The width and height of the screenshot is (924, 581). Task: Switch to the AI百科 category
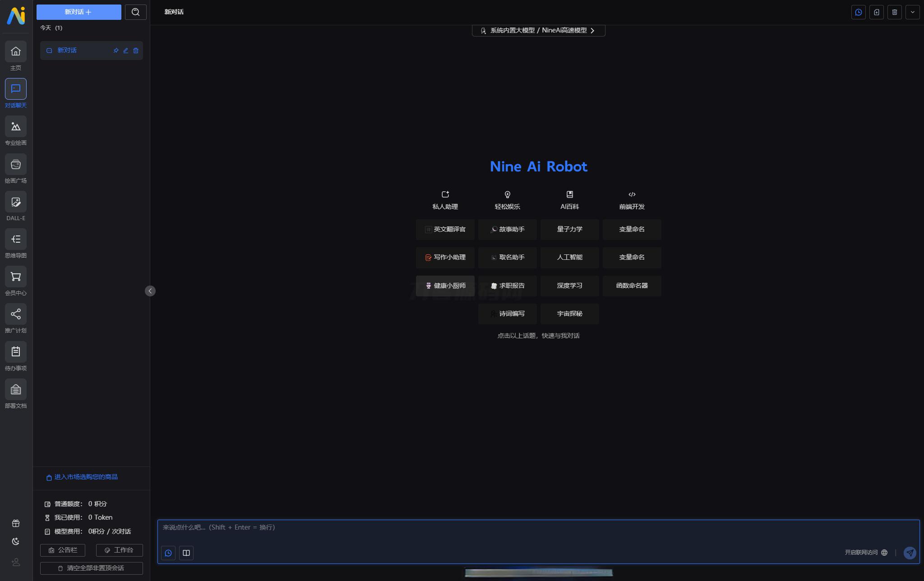[570, 200]
